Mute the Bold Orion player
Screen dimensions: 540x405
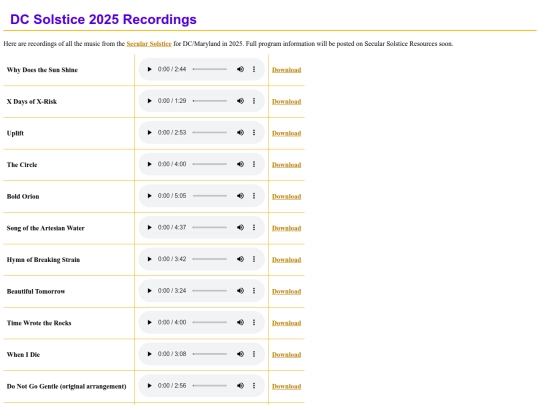(240, 196)
